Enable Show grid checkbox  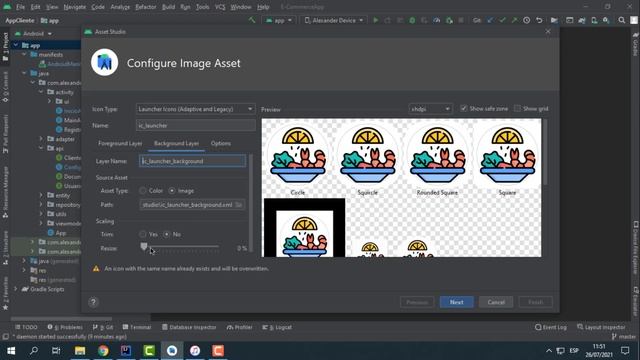point(518,109)
